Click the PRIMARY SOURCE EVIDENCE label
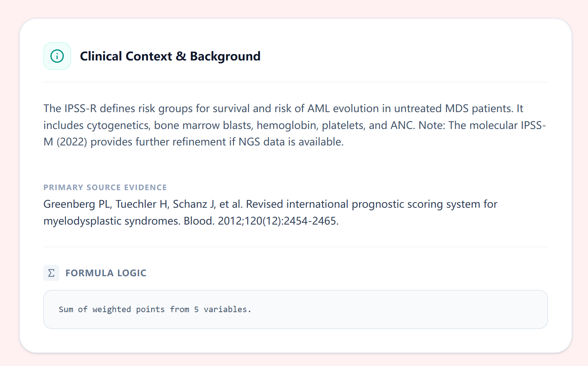The width and height of the screenshot is (588, 366). point(105,188)
